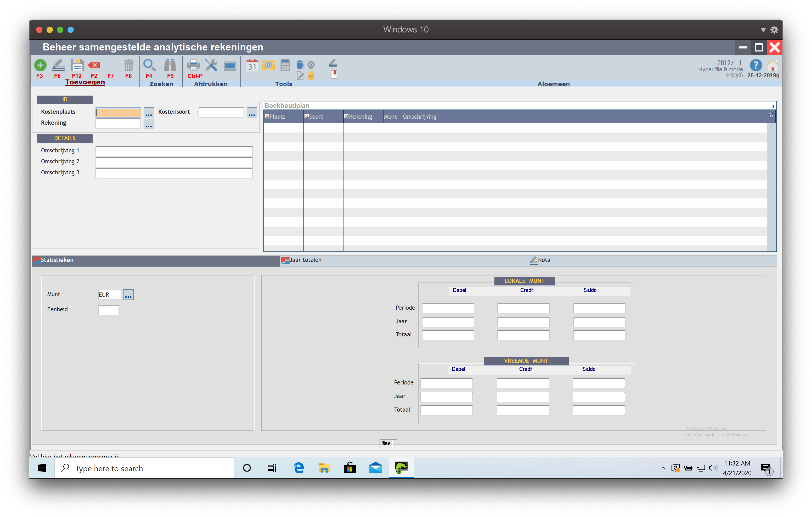Switch to the Jaar totalen tab
Image resolution: width=812 pixels, height=517 pixels.
[x=305, y=260]
